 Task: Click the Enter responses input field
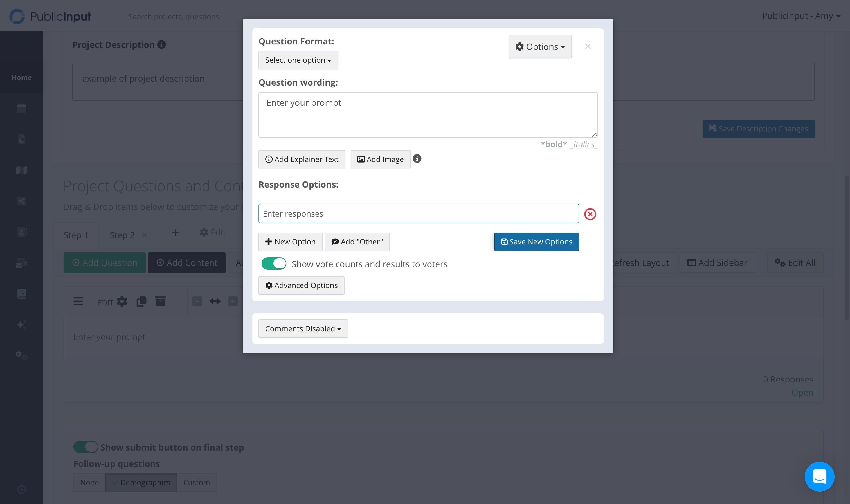point(418,214)
